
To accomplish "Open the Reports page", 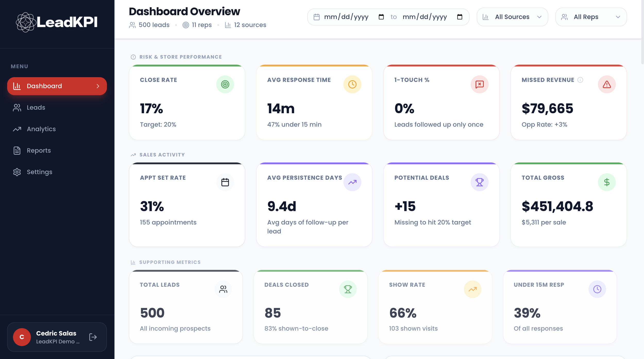I will (39, 151).
